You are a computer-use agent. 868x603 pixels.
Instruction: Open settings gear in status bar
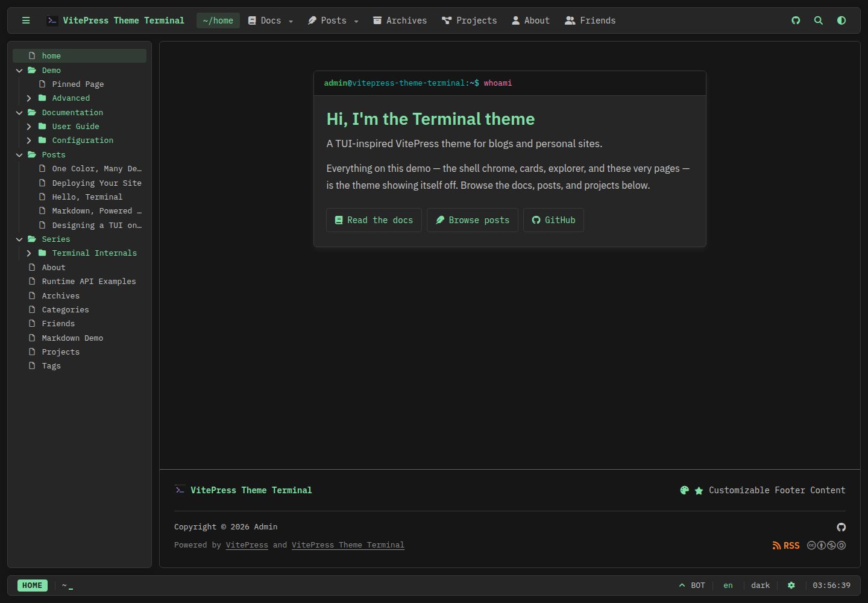point(791,586)
